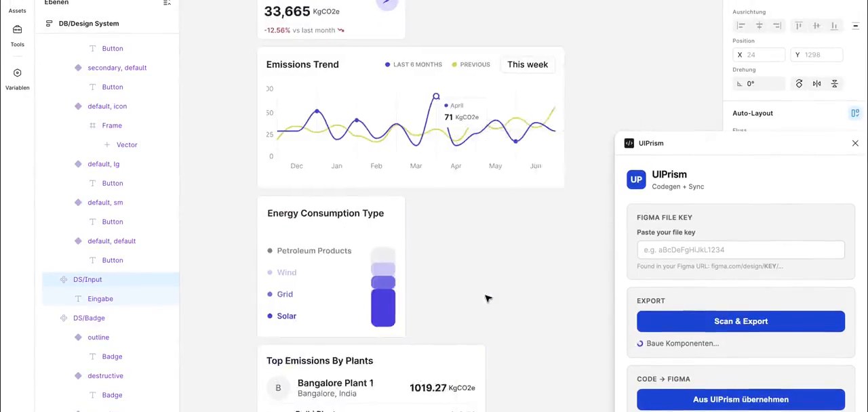Click the Emissions Trend chart title

[x=302, y=64]
